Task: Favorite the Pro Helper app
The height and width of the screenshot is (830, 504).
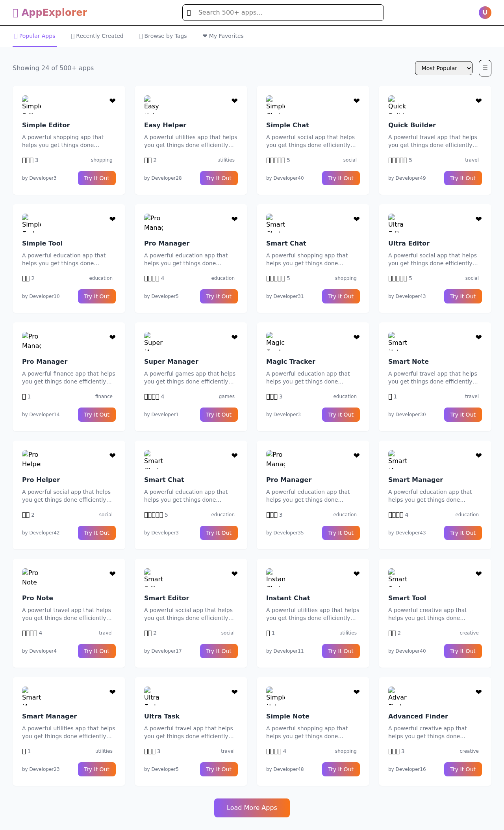Action: coord(112,455)
